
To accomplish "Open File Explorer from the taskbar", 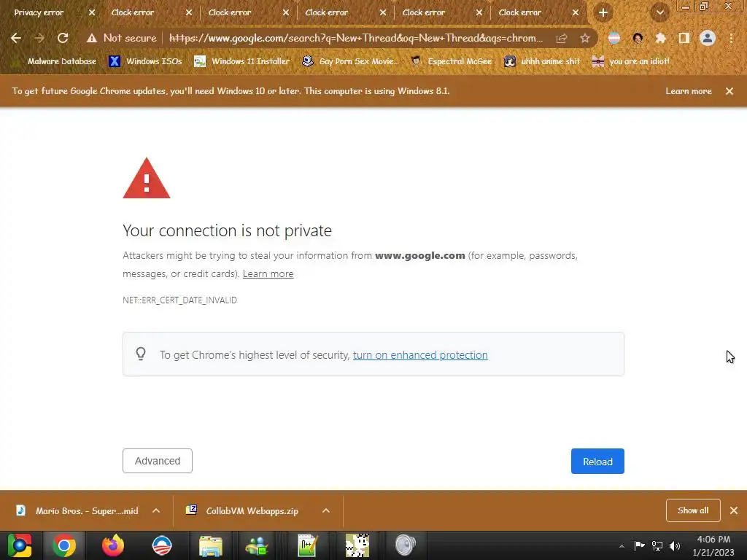I will pyautogui.click(x=210, y=545).
